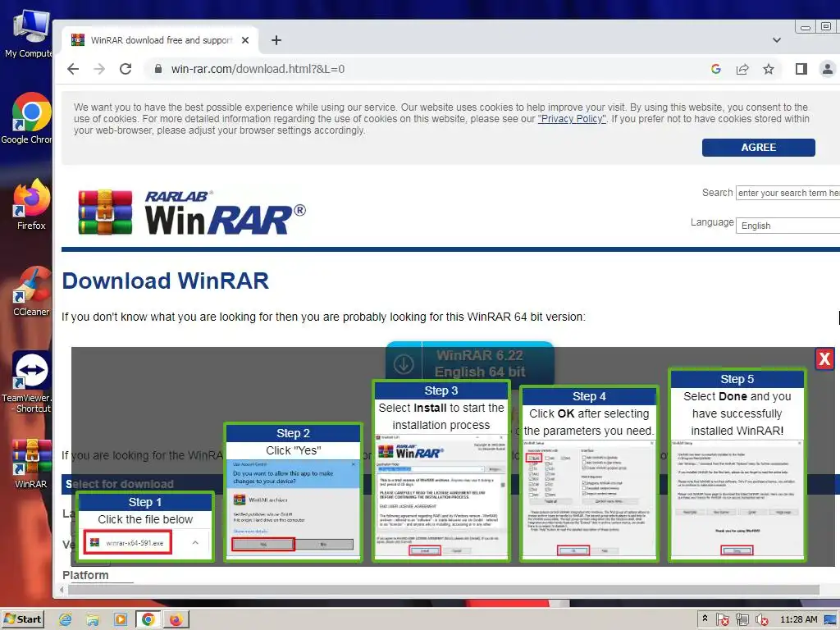Close the WinRAR download tab

[x=244, y=40]
